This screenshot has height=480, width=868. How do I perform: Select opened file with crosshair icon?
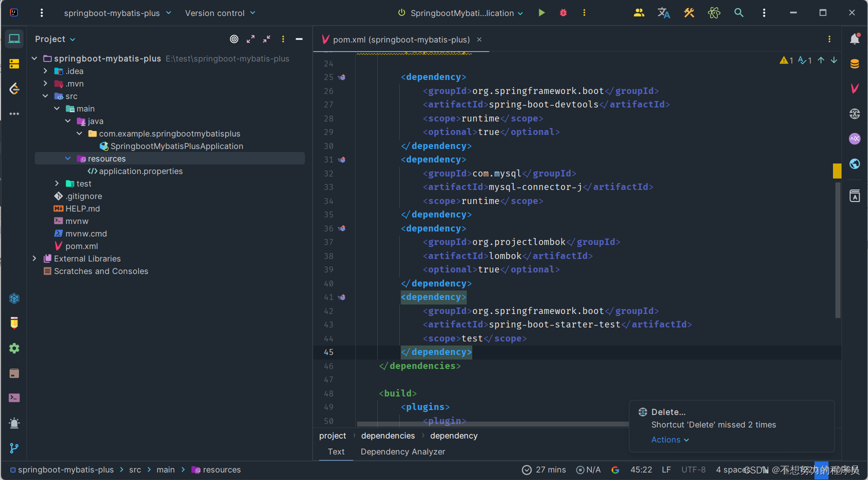point(234,39)
